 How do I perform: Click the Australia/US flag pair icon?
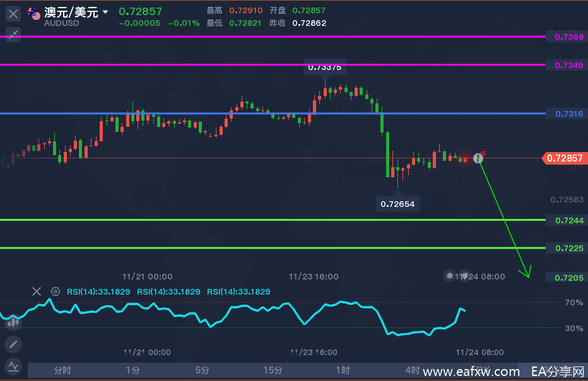coord(35,14)
